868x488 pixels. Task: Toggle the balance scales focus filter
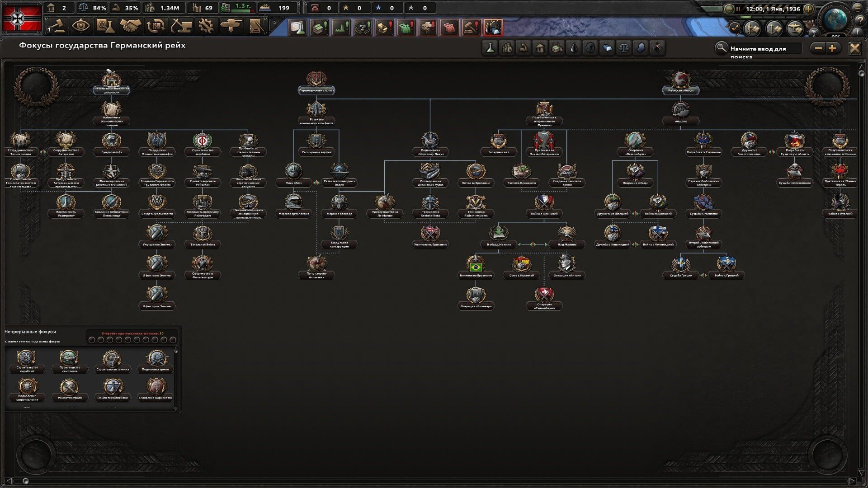pos(624,48)
